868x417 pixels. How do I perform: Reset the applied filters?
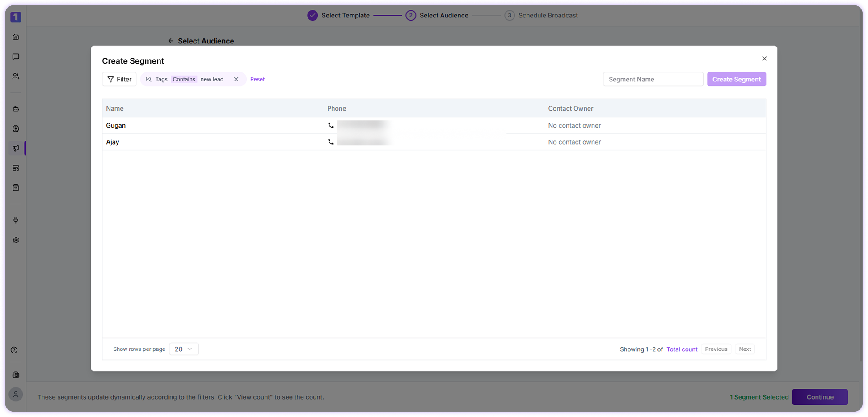coord(257,79)
